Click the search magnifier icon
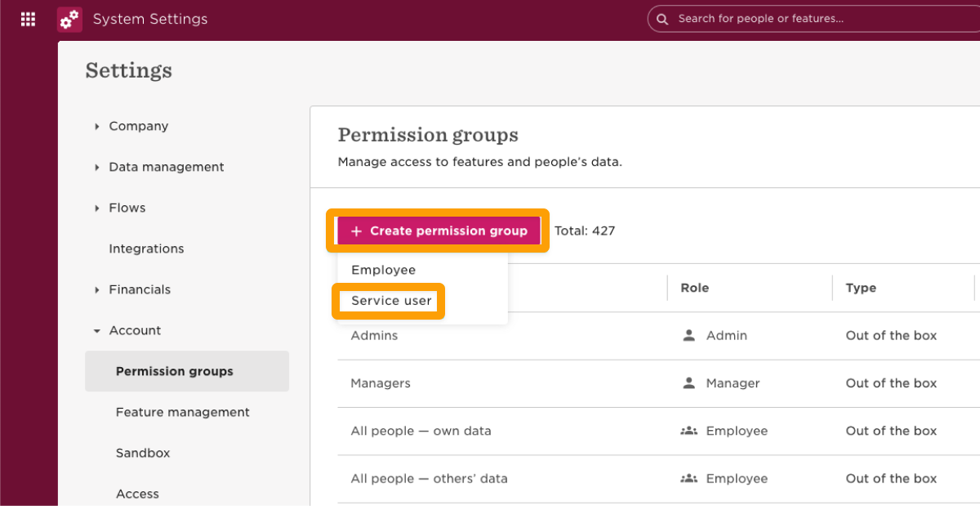The height and width of the screenshot is (506, 980). [662, 19]
